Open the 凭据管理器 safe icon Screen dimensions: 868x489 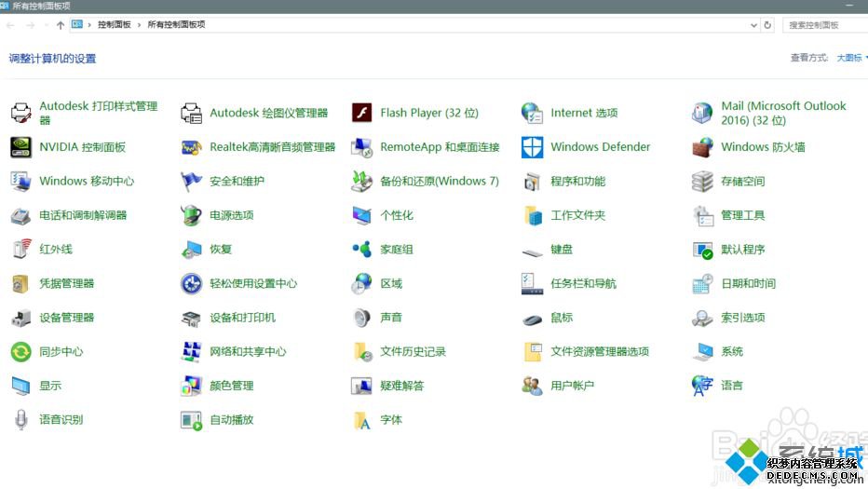21,283
